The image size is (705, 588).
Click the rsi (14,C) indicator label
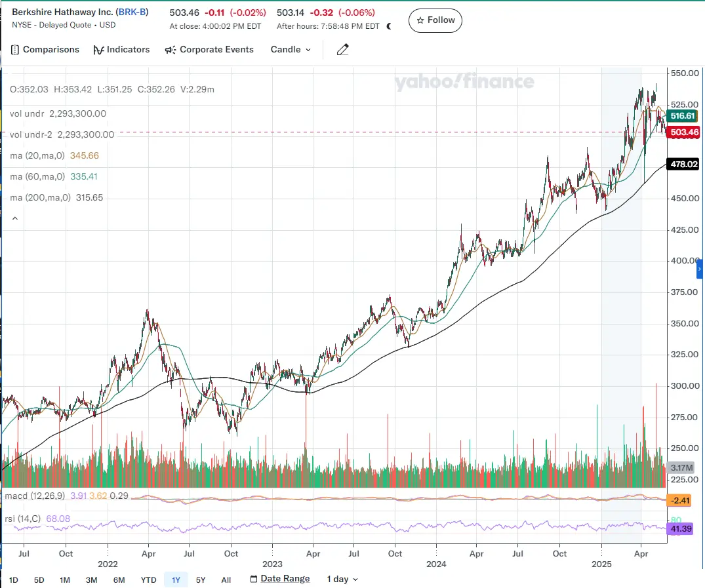tap(22, 519)
